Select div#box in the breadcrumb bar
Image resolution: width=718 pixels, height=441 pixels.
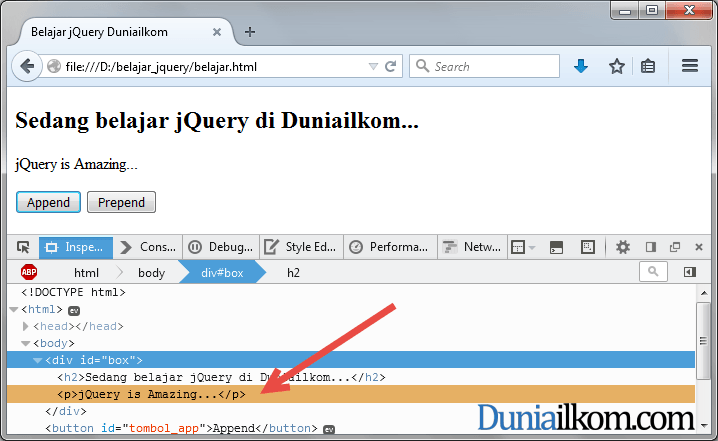click(x=222, y=273)
